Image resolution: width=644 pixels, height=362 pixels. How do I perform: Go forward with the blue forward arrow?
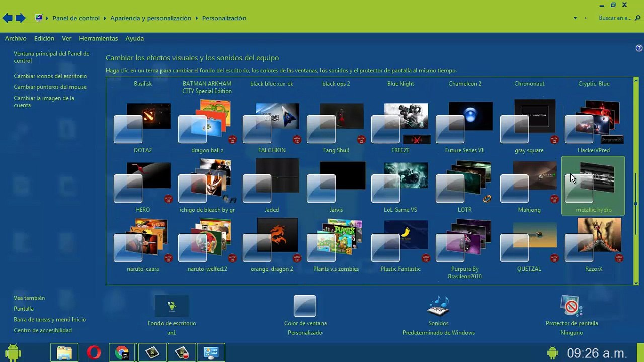20,18
